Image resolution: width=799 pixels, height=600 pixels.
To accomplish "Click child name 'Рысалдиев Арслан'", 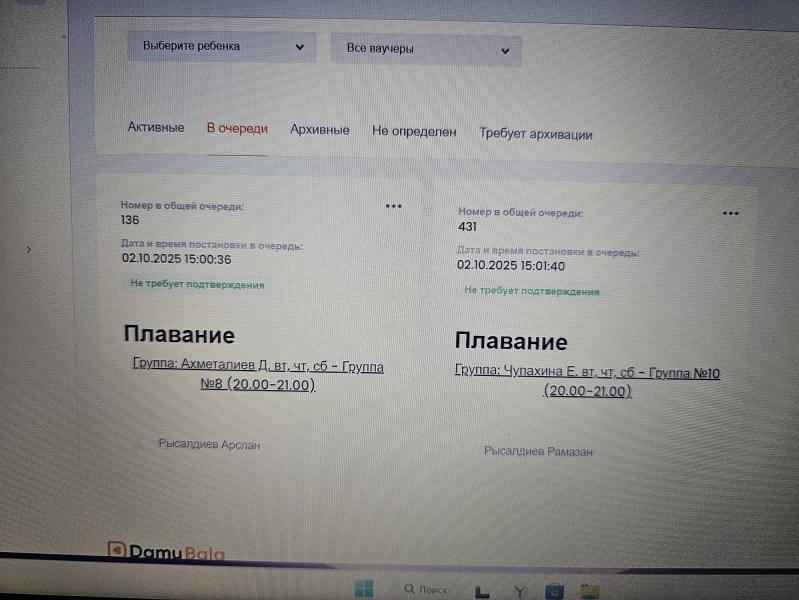I will point(209,444).
